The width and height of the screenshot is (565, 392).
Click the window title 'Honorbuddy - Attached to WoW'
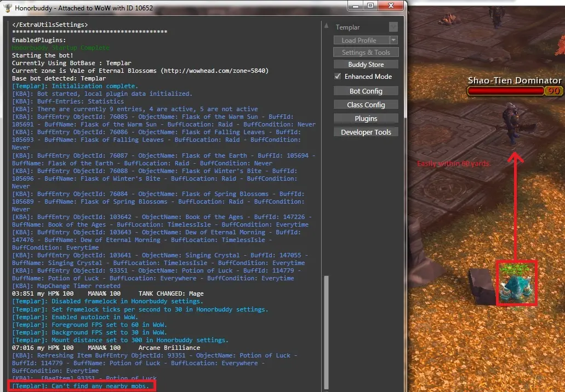pyautogui.click(x=84, y=8)
